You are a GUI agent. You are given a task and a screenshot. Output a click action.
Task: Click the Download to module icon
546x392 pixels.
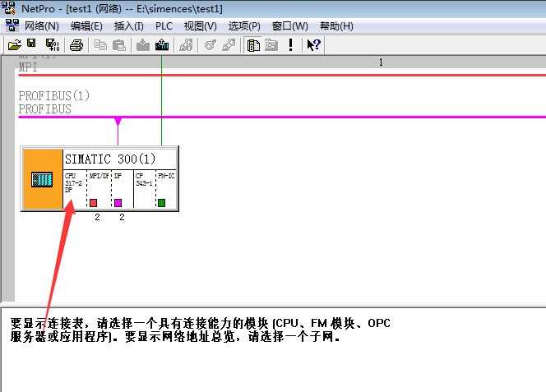coord(143,45)
